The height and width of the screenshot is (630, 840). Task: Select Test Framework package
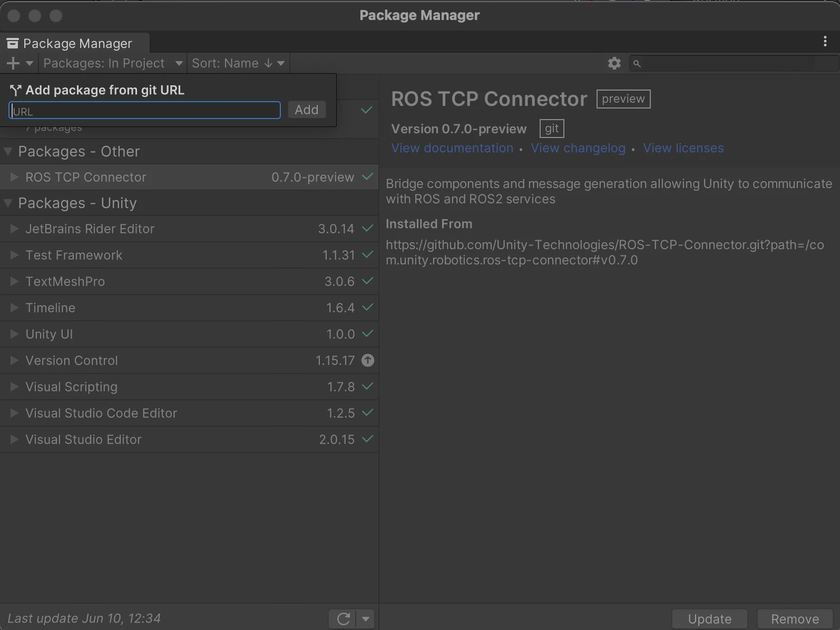pos(189,255)
